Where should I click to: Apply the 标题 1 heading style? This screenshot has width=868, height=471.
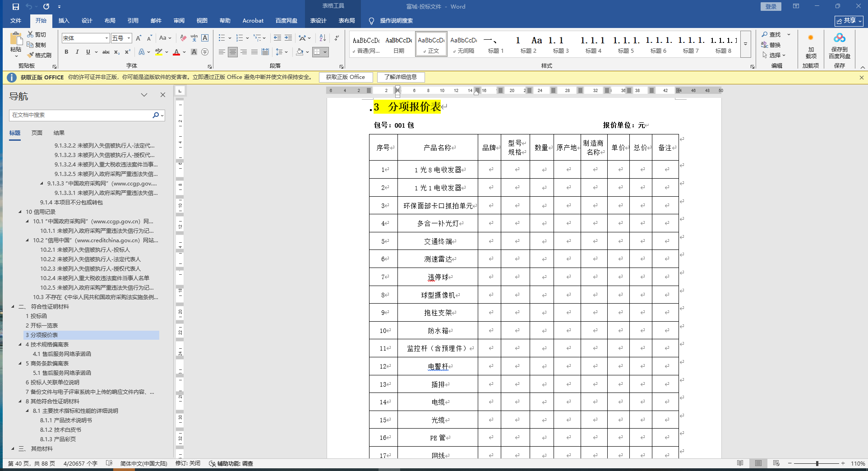coord(496,44)
